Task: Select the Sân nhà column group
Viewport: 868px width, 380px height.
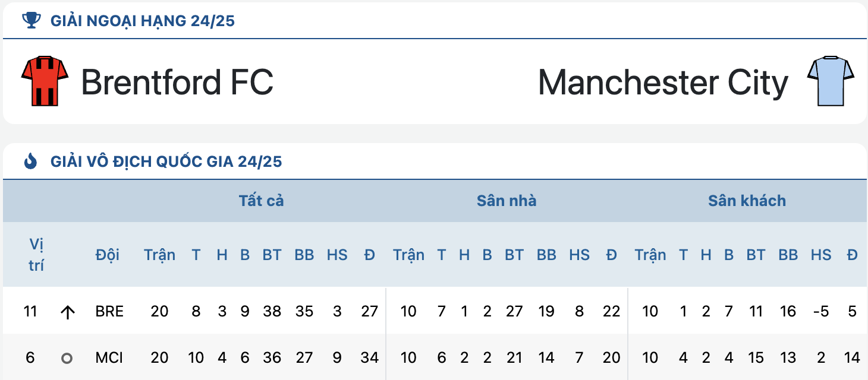Action: (x=507, y=201)
